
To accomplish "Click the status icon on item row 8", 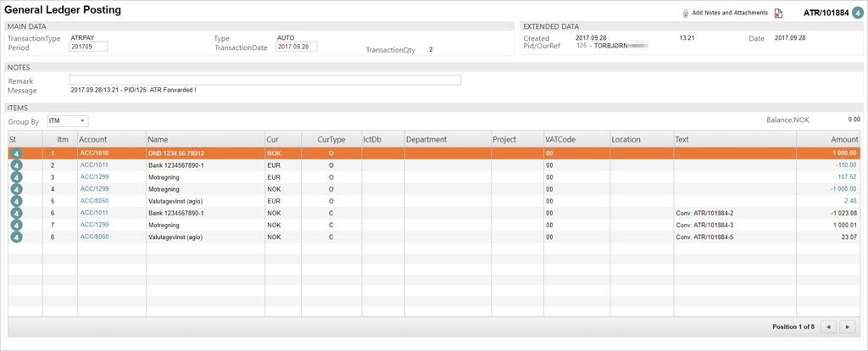I will pos(16,237).
